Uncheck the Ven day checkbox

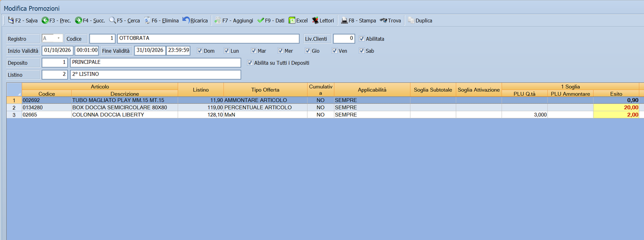click(x=335, y=51)
